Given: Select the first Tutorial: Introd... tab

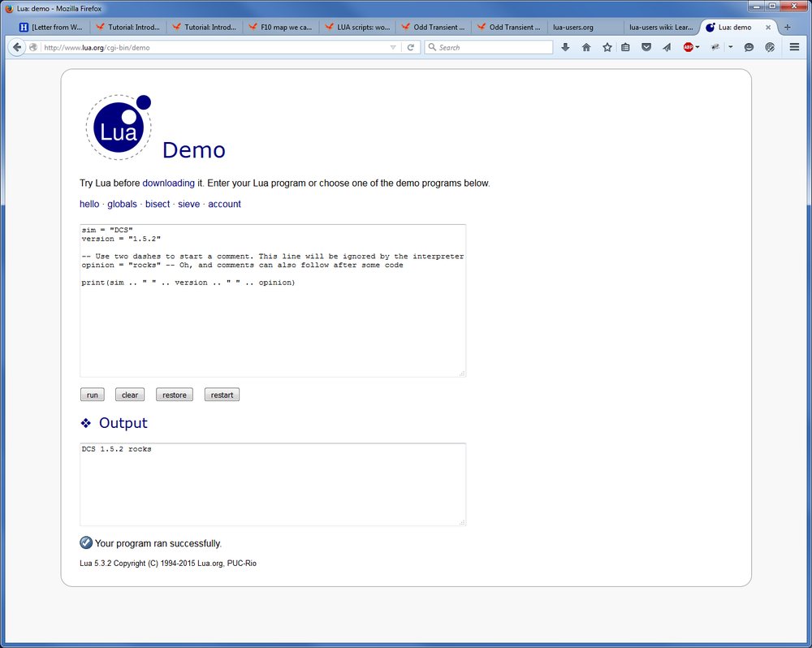Looking at the screenshot, I should click(128, 27).
